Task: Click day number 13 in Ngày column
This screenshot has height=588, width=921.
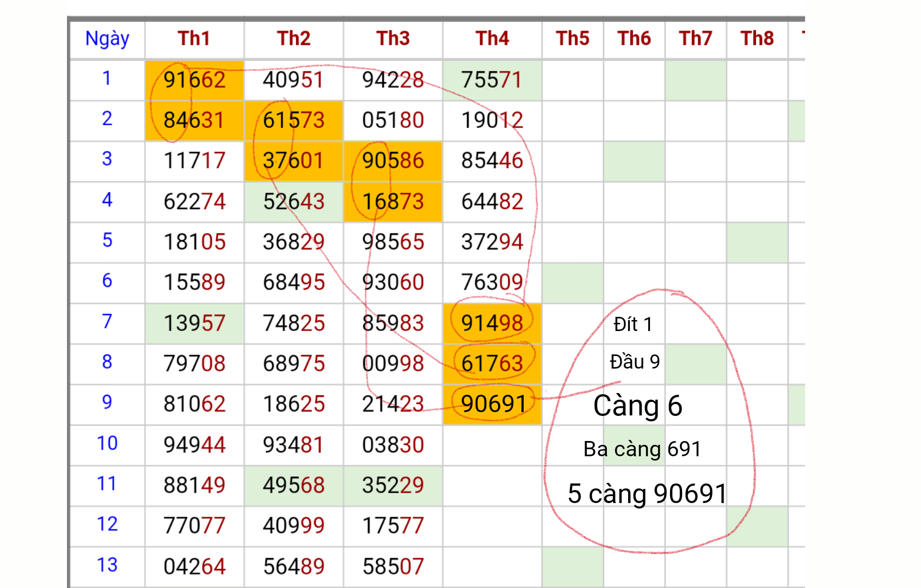Action: point(107,565)
